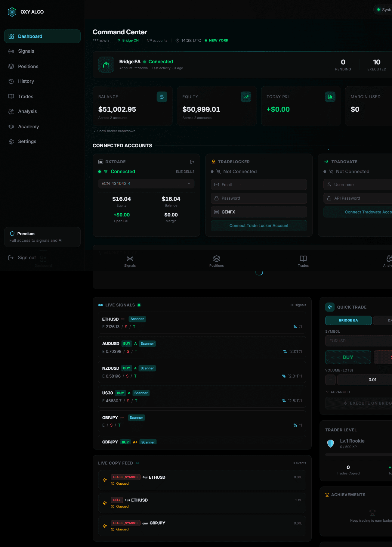Click the Sign out link
Viewport: 392px width, 547px height.
coord(23,258)
